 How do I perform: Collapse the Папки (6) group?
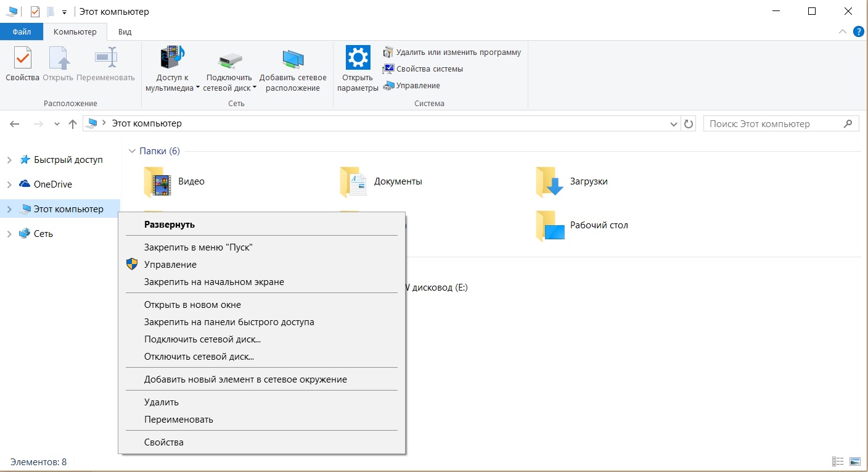(132, 151)
